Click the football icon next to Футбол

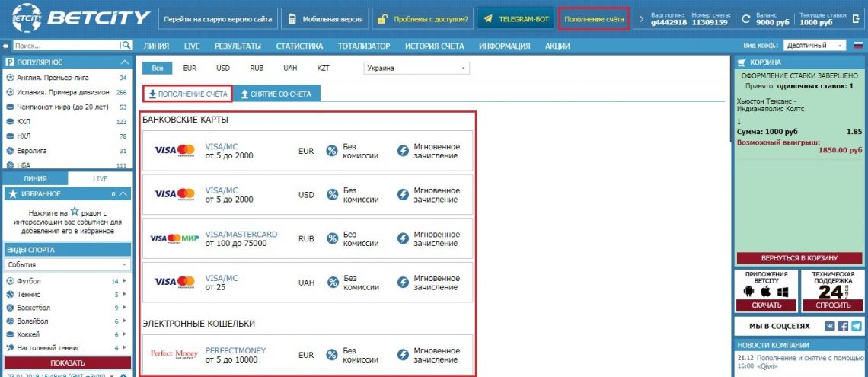[10, 281]
